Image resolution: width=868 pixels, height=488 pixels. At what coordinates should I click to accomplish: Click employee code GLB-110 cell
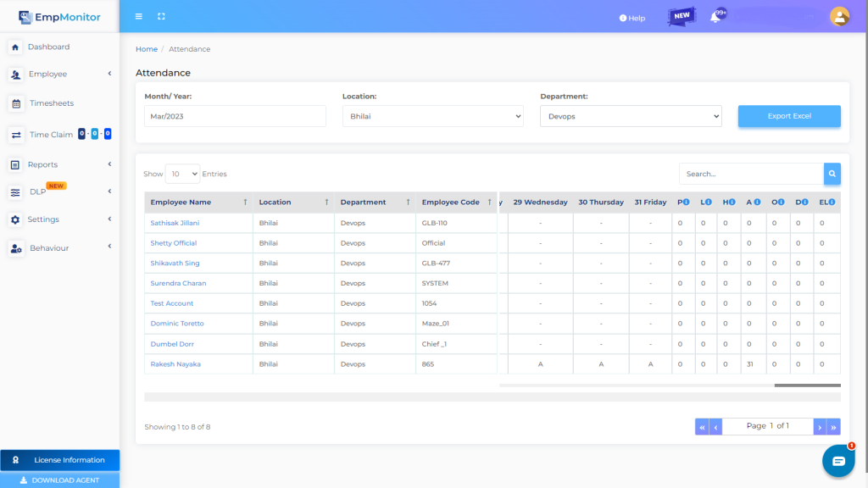[456, 223]
